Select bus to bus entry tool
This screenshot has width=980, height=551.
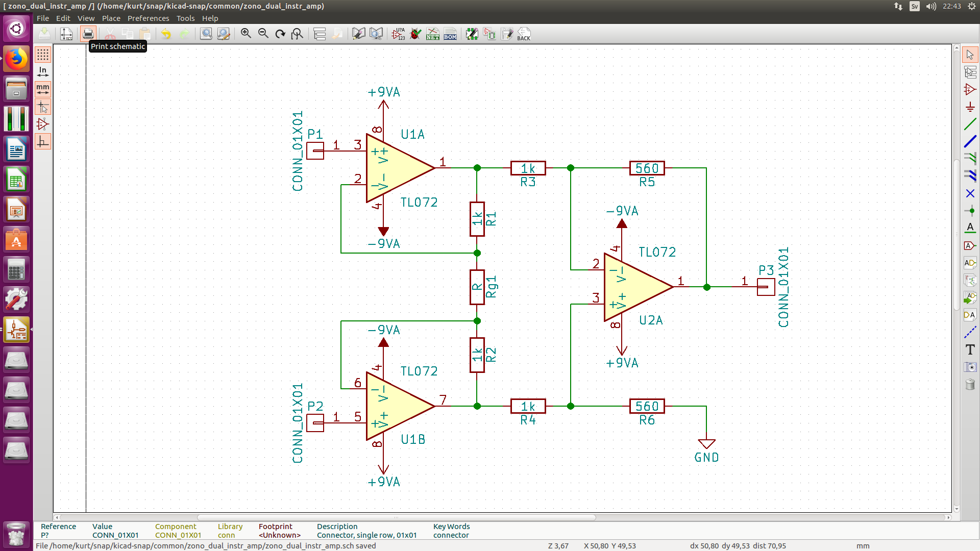(970, 176)
